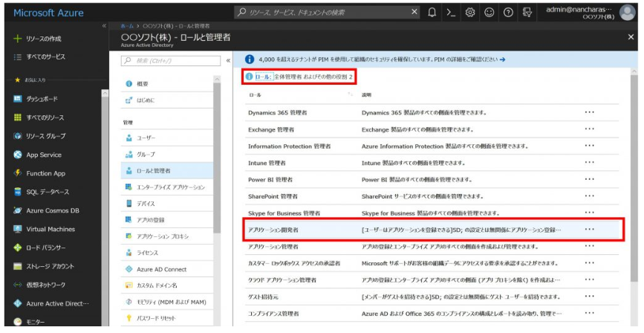Open the ゲスト招待元 role row
Viewport: 644px width, 333px height.
coord(432,297)
